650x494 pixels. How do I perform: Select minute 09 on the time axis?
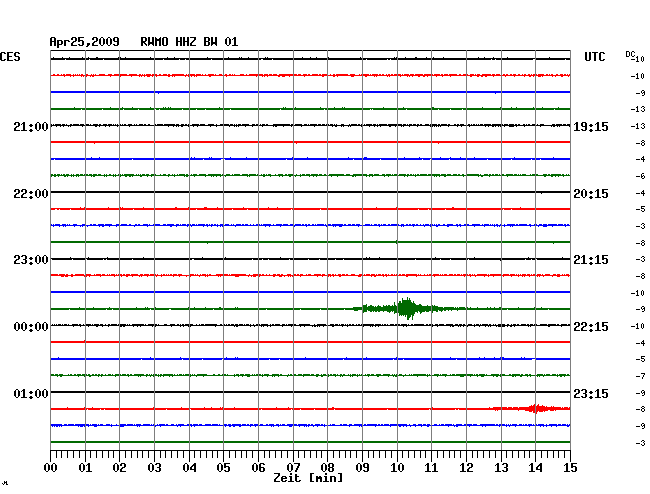362,468
